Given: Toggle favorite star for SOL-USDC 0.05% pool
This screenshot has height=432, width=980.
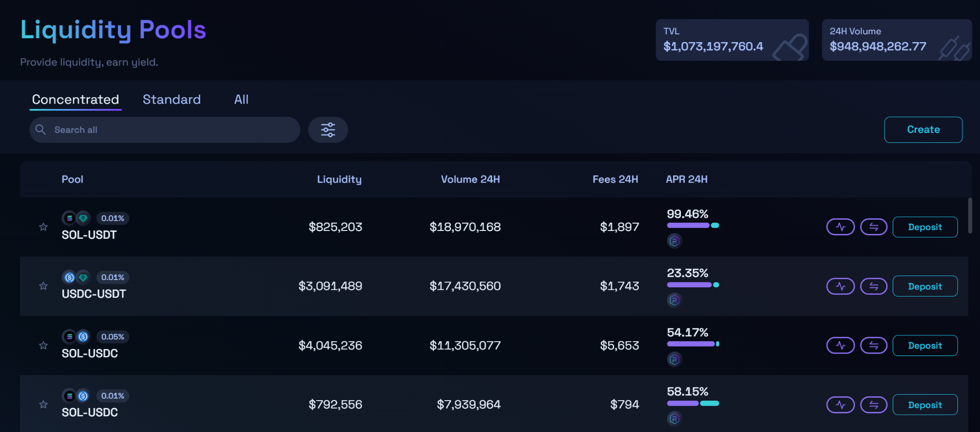Looking at the screenshot, I should point(44,346).
